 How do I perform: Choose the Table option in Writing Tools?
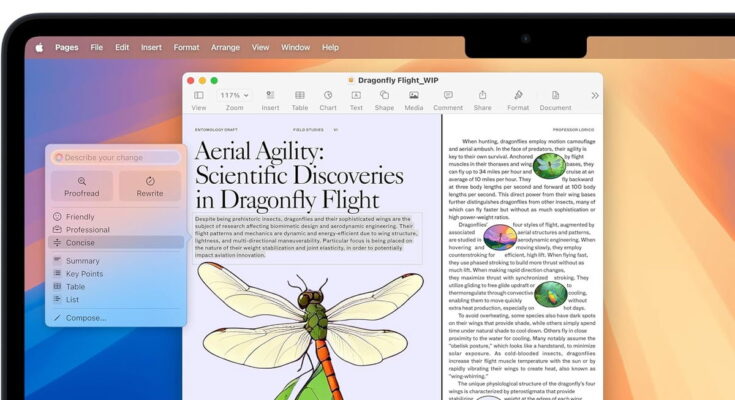(x=116, y=287)
